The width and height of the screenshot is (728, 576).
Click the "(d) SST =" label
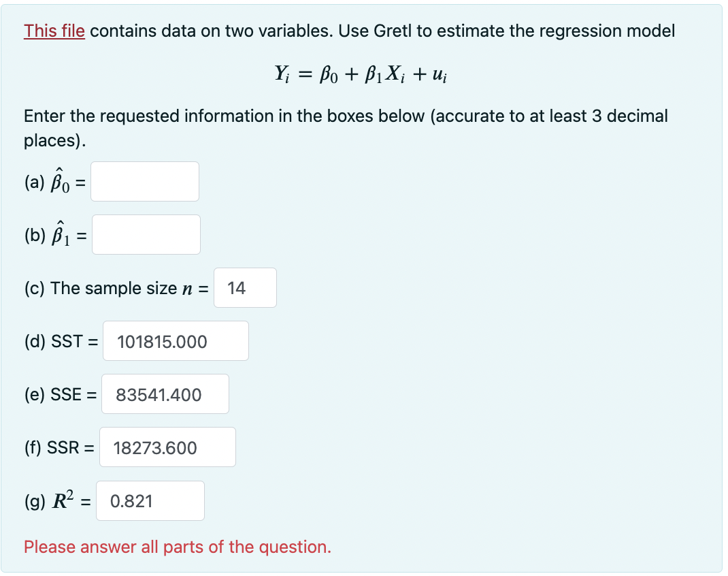point(61,341)
